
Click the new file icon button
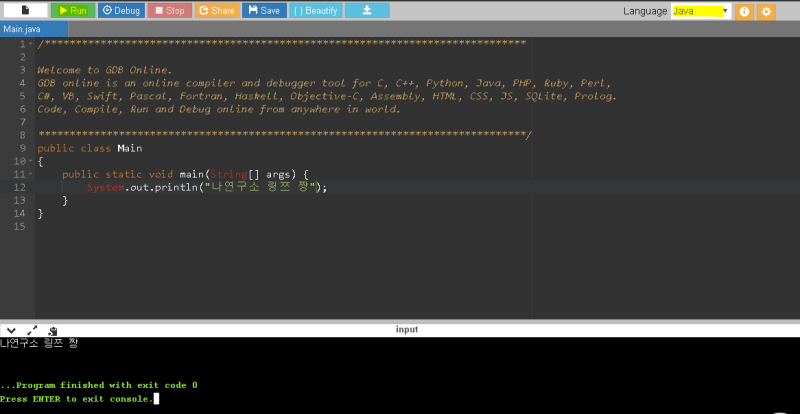coord(26,10)
